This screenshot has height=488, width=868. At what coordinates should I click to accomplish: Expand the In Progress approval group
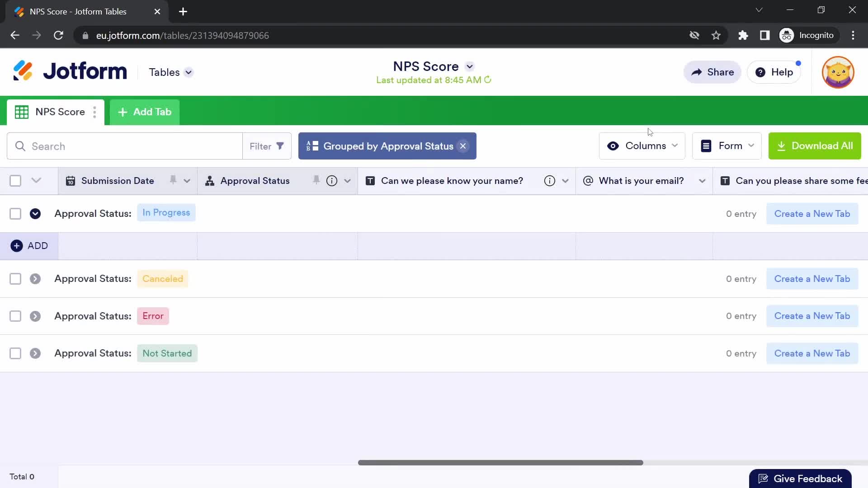pos(35,213)
